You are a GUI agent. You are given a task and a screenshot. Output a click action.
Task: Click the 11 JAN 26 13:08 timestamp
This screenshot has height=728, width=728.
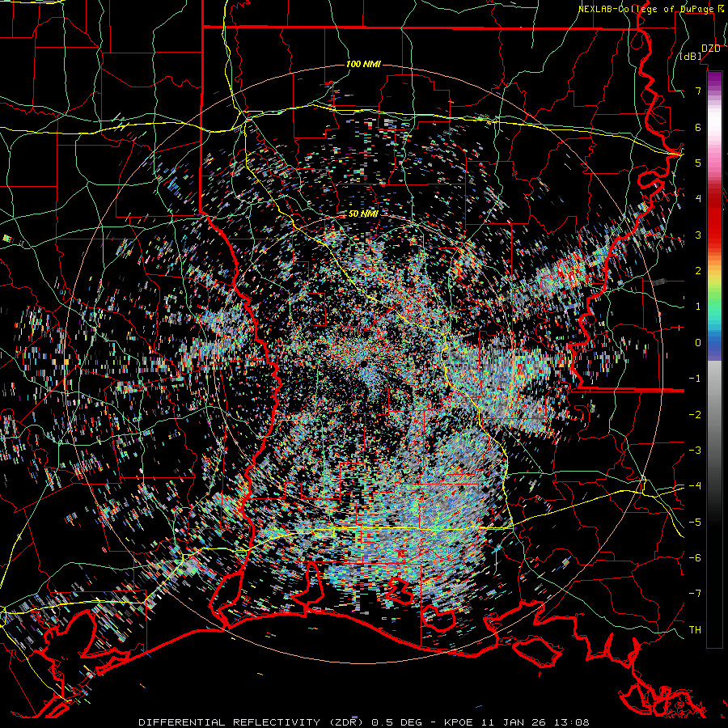coord(535,722)
